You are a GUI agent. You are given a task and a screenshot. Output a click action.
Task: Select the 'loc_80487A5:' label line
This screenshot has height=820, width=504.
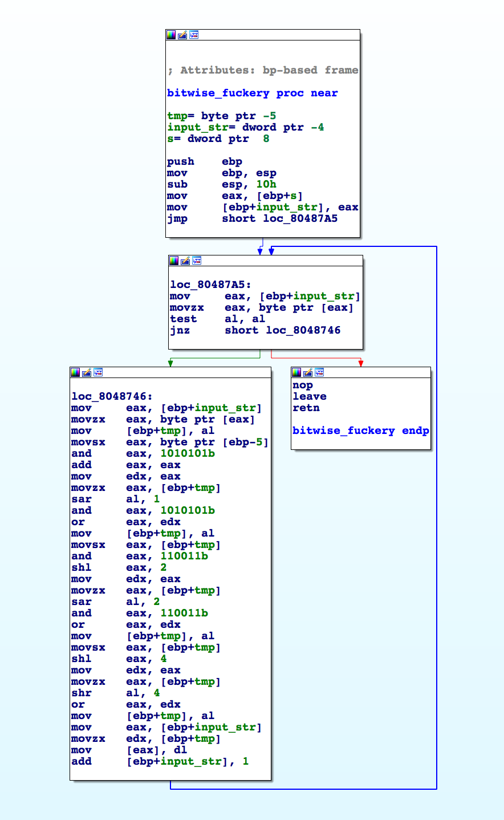point(210,285)
